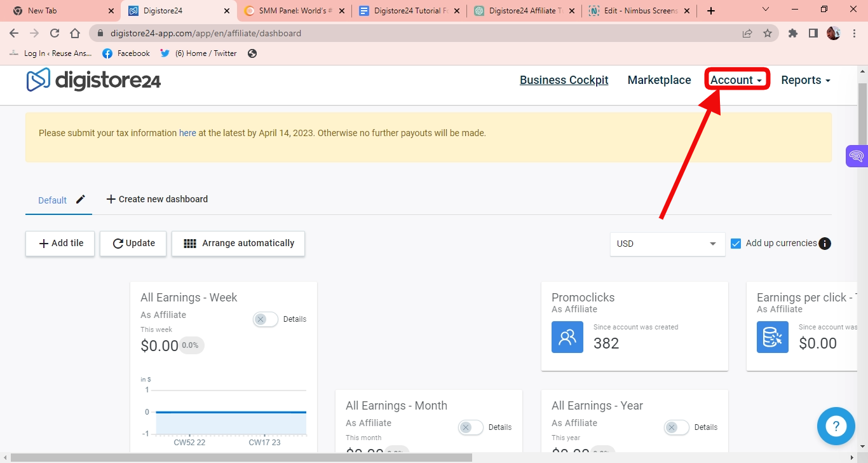This screenshot has width=868, height=463.
Task: Open the Facebook bookmark
Action: 126,53
